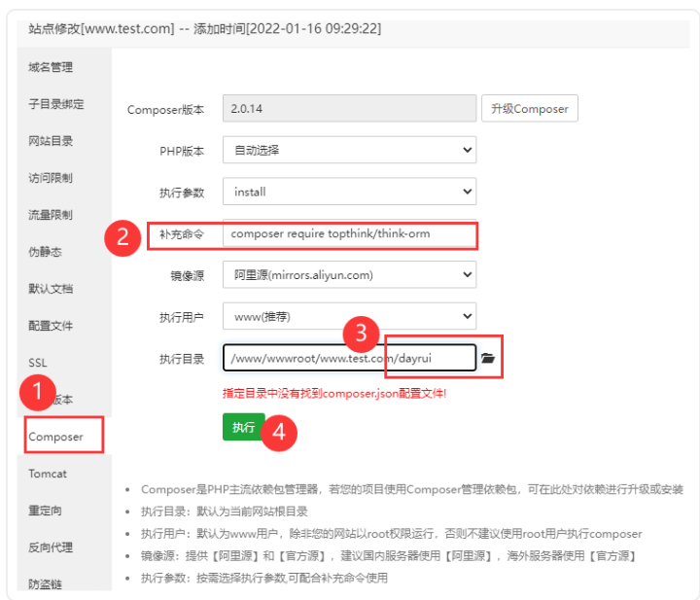
Task: Click the 执行目录 path input
Action: coord(350,358)
